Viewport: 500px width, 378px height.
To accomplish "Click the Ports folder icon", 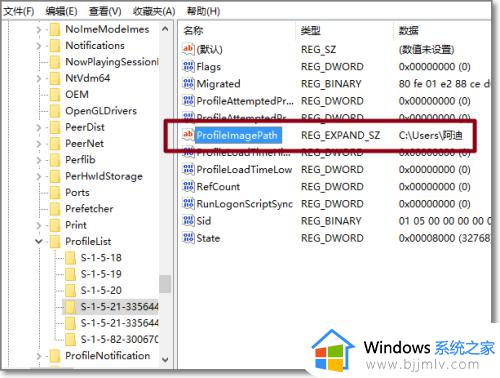I will pos(55,193).
